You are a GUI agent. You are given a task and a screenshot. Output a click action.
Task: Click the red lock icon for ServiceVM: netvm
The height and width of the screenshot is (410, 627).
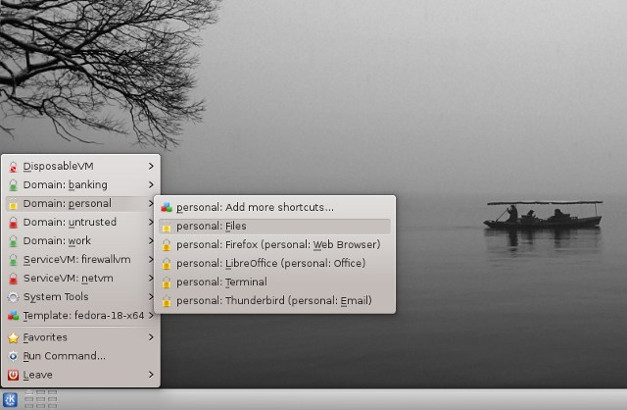click(x=13, y=278)
